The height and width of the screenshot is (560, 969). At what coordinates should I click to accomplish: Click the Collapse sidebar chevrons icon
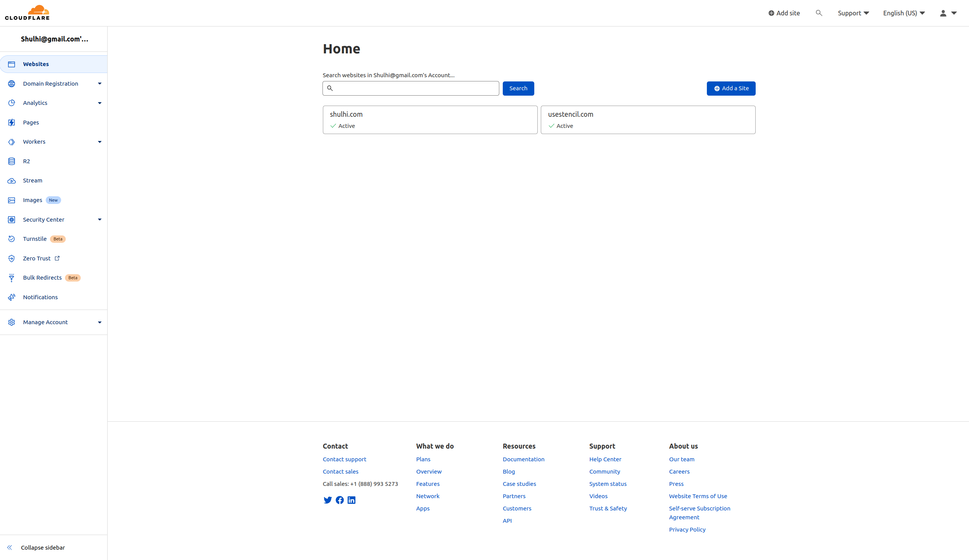pos(10,547)
